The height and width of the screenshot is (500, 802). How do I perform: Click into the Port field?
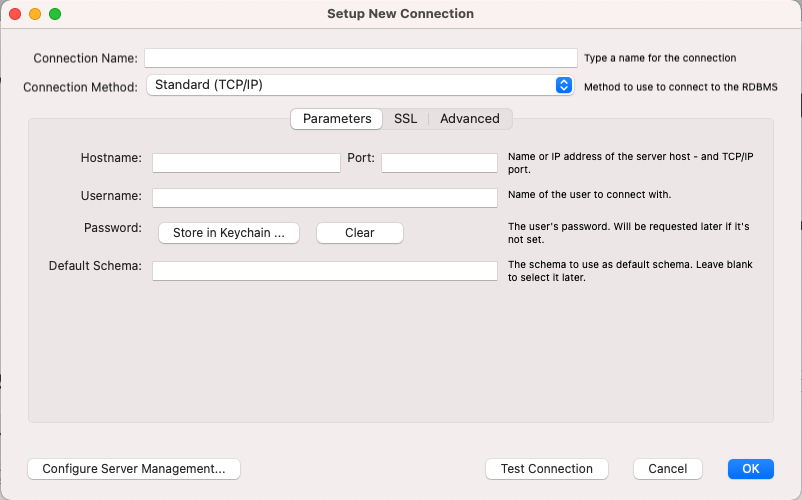click(x=439, y=163)
